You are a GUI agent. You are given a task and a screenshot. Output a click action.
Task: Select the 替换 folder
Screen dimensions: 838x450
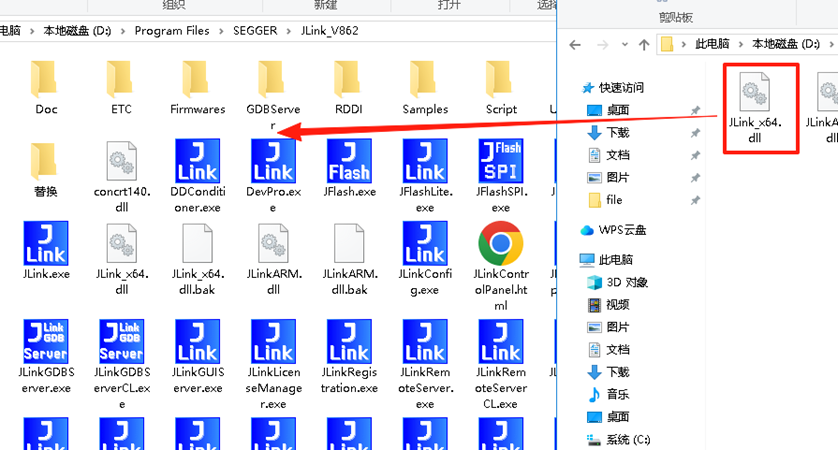point(45,162)
